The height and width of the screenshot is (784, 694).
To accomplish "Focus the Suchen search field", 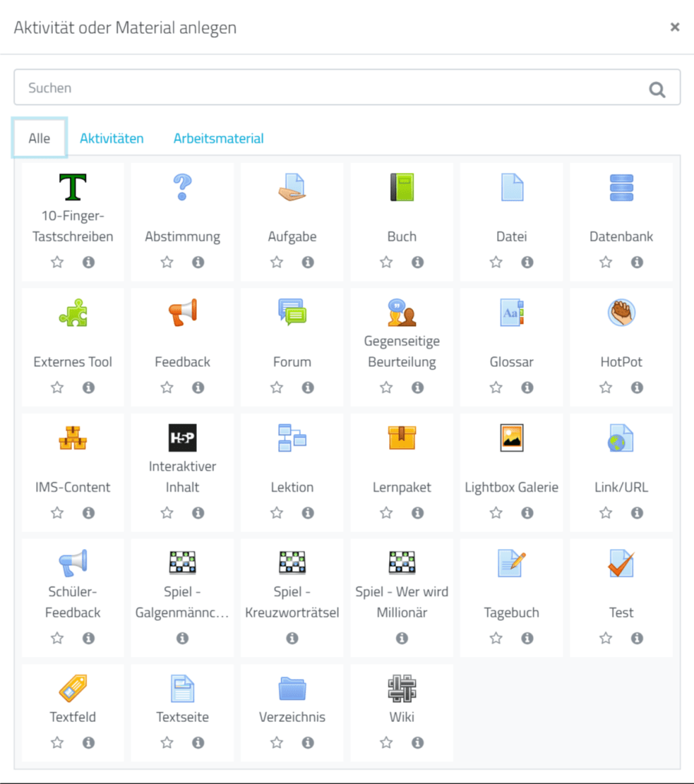I will click(x=329, y=88).
